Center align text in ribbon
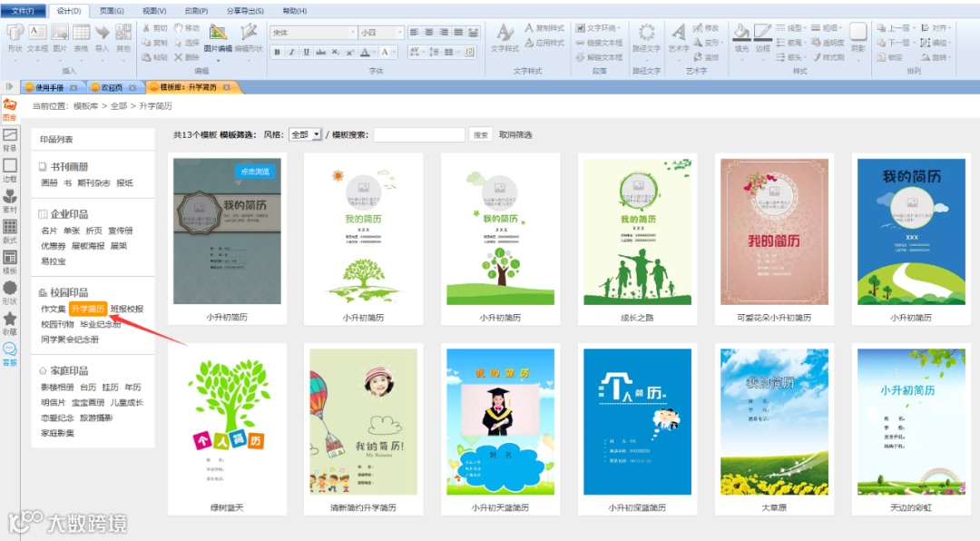This screenshot has height=541, width=980. [x=428, y=32]
